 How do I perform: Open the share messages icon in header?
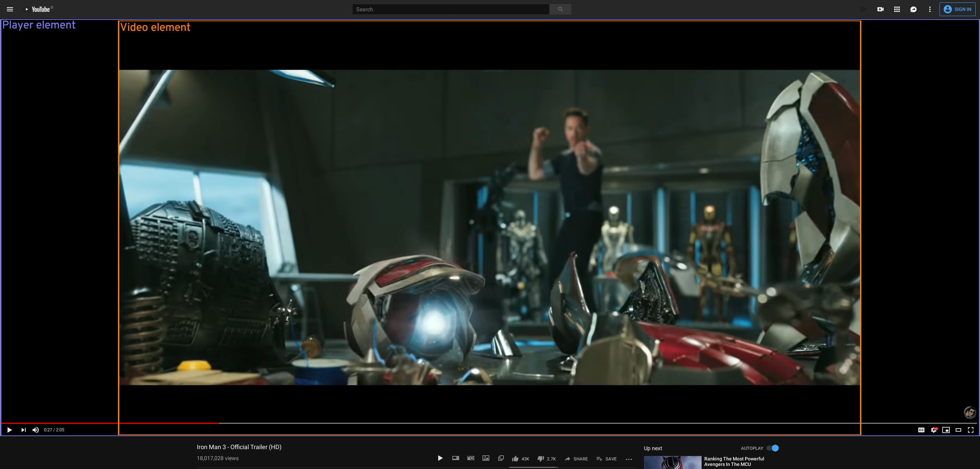click(913, 9)
